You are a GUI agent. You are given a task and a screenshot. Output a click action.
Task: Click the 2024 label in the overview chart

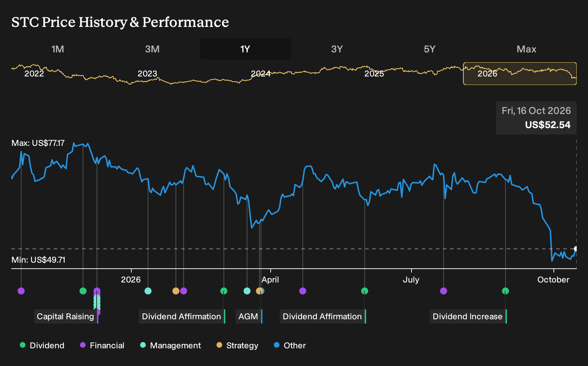pyautogui.click(x=261, y=74)
